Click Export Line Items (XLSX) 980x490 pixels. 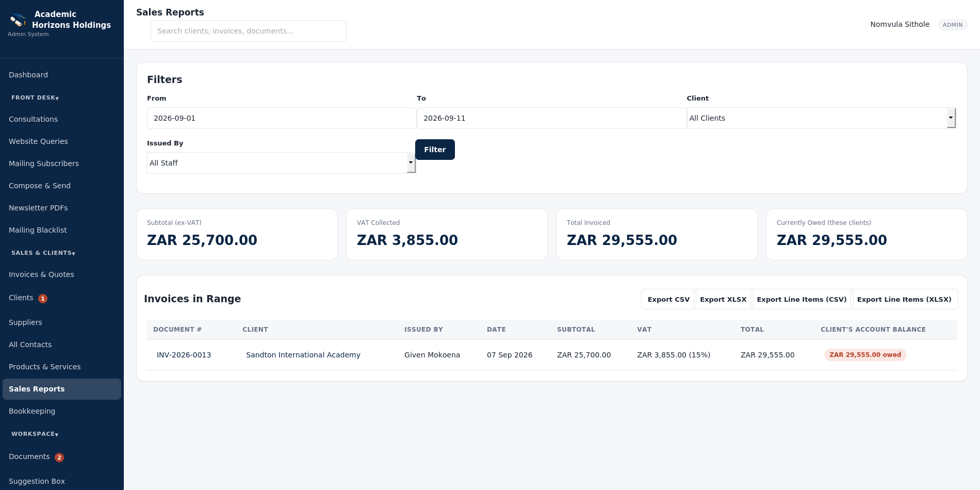coord(904,299)
